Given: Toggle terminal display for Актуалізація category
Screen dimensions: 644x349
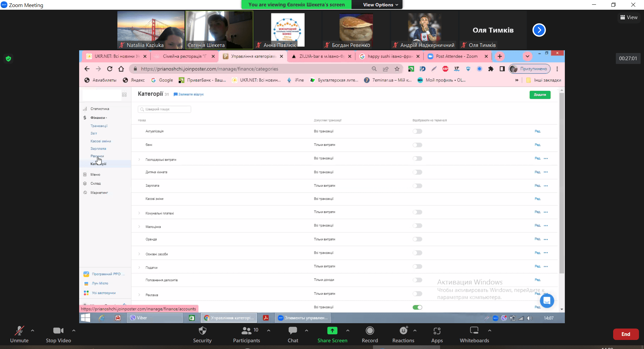Looking at the screenshot, I should (x=417, y=131).
